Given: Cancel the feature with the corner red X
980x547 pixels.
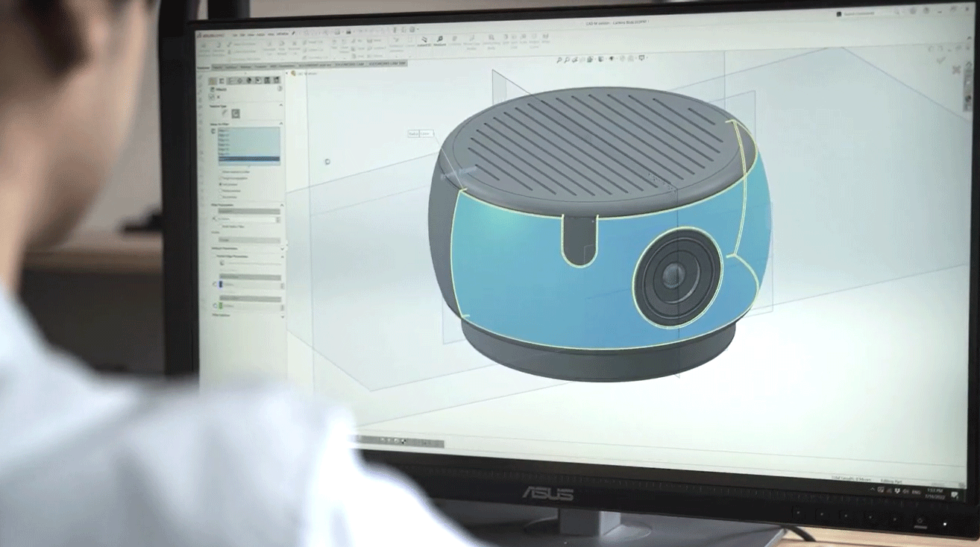Looking at the screenshot, I should pos(957,69).
